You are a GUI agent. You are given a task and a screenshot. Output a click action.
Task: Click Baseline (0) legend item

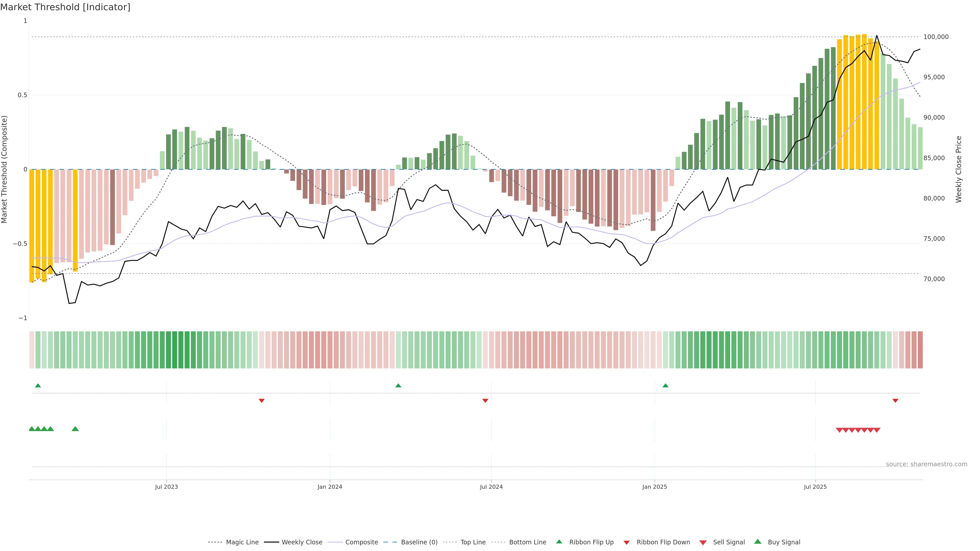(x=419, y=542)
